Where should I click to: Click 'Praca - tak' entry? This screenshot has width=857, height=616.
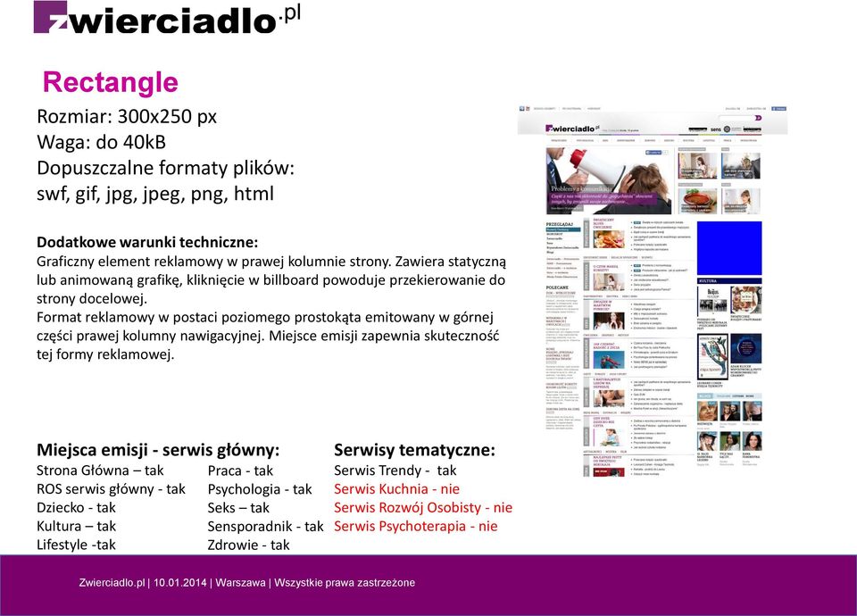click(x=240, y=470)
